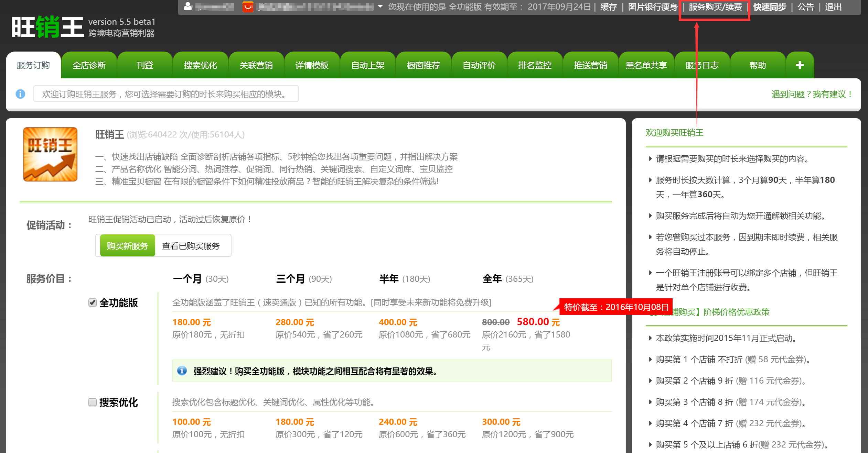Screen dimensions: 868x453
Task: Click 快速同步 link
Action: [x=770, y=7]
